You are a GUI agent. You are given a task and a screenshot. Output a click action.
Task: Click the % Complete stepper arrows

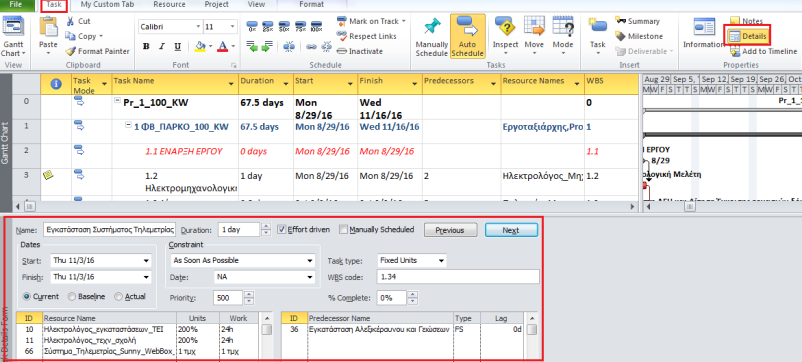tap(412, 298)
